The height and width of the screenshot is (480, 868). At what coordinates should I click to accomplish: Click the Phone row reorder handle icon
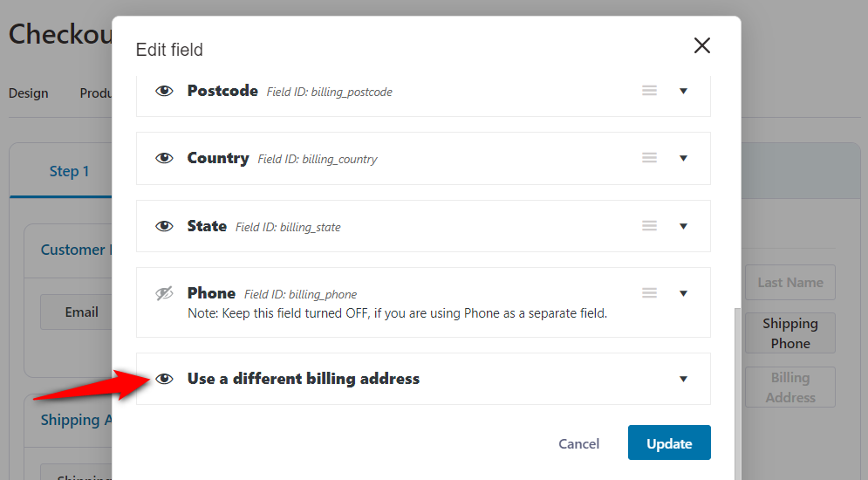click(x=649, y=292)
